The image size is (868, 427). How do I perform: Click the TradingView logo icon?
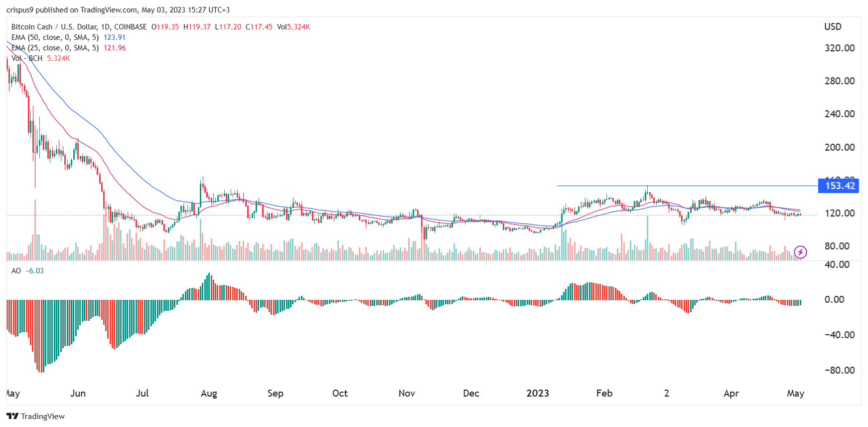click(12, 416)
